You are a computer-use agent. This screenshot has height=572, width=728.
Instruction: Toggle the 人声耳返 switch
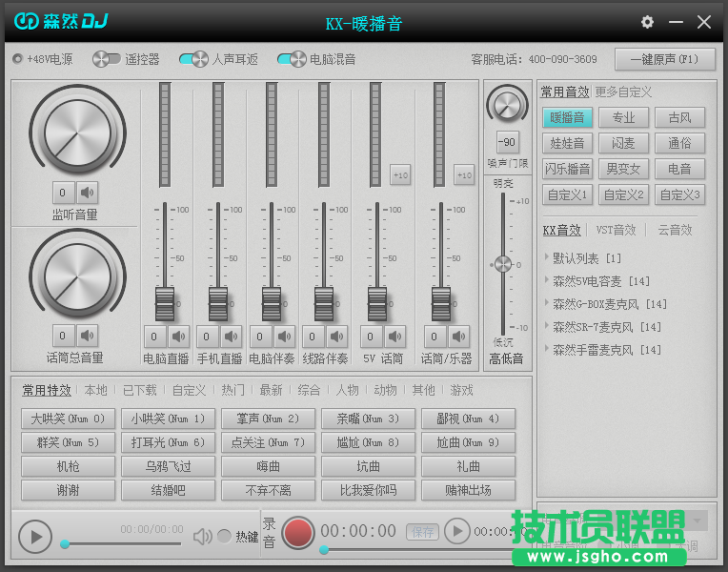click(x=193, y=59)
